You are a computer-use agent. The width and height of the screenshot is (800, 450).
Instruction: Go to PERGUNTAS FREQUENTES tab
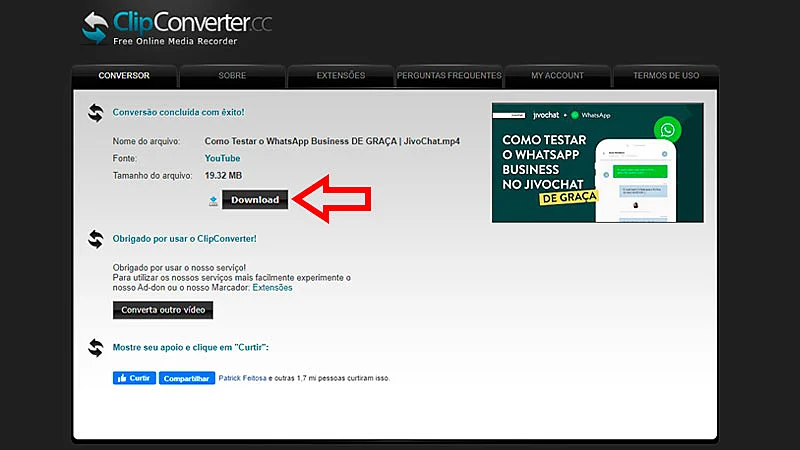click(x=449, y=76)
